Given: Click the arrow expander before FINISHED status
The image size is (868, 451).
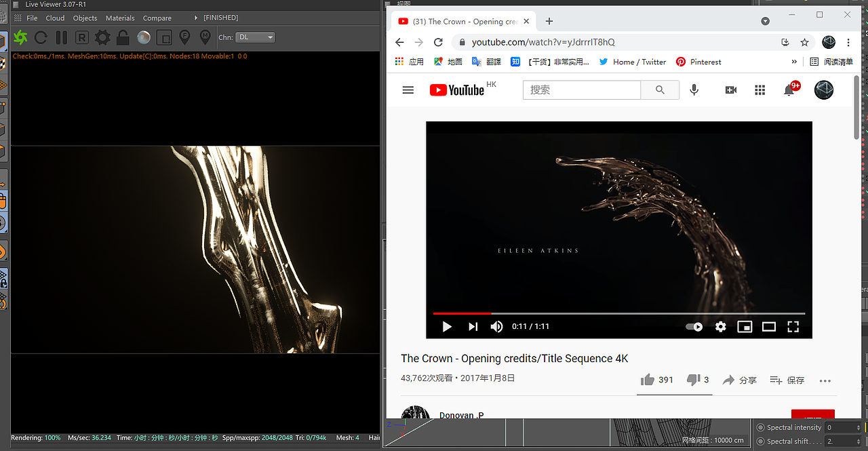Looking at the screenshot, I should [x=196, y=18].
